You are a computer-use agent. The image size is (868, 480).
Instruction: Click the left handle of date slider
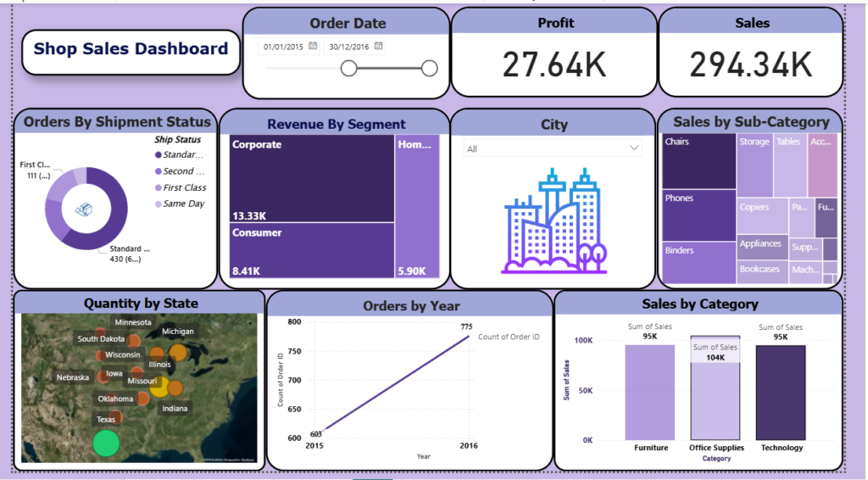[348, 68]
